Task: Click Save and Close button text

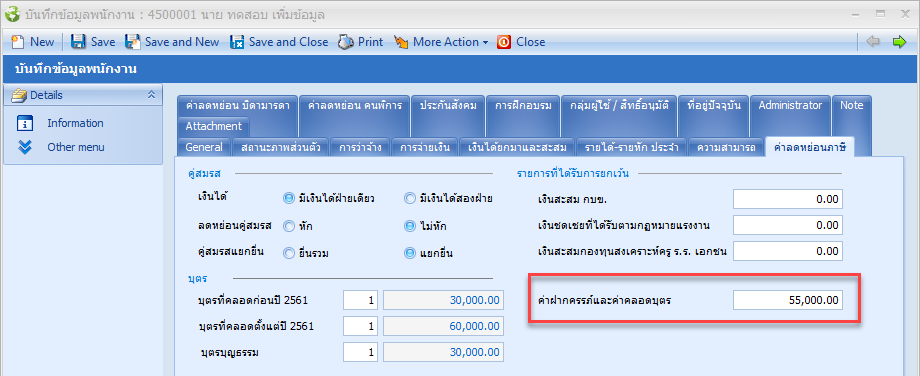Action: click(x=288, y=42)
